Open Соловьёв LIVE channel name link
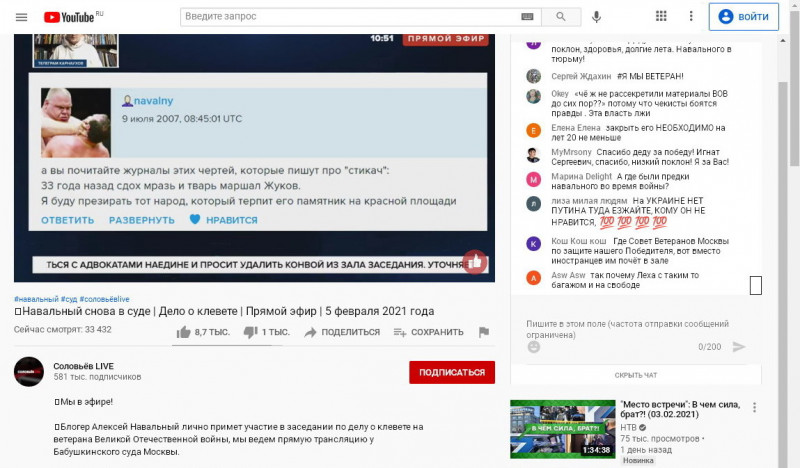800x468 pixels. (84, 366)
